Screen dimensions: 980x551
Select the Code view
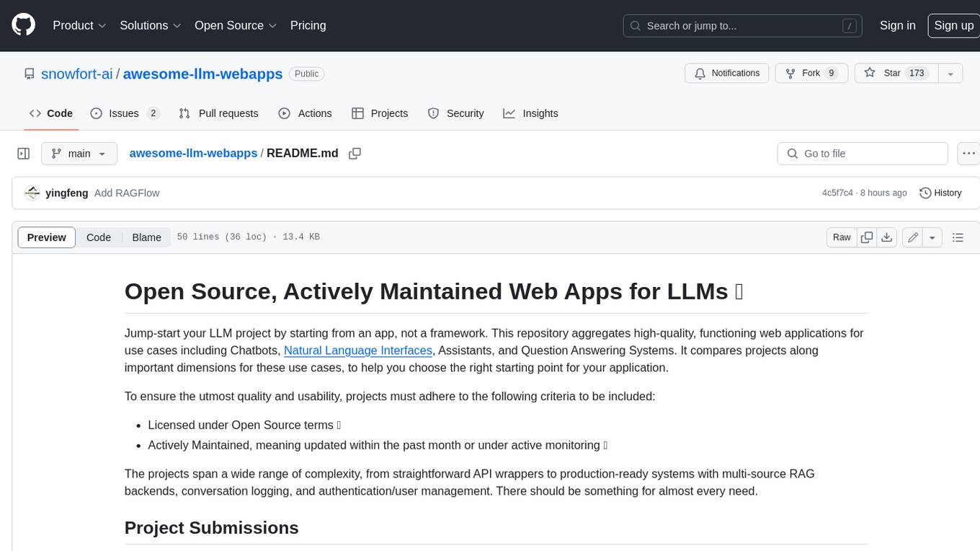99,237
